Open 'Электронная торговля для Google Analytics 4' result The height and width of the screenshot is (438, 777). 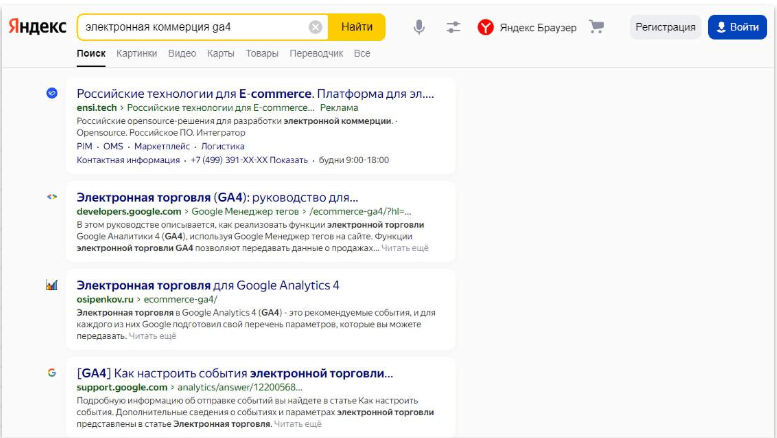tap(208, 285)
